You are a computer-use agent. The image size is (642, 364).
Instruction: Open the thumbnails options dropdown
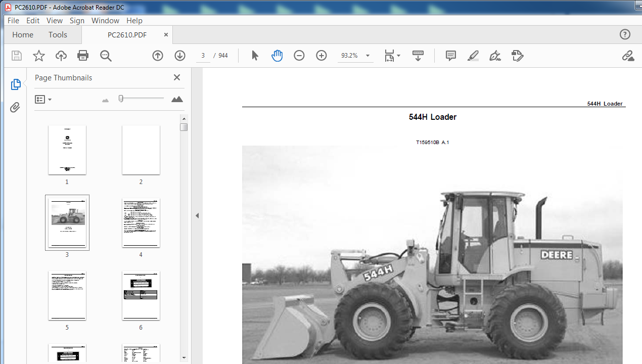pos(43,100)
